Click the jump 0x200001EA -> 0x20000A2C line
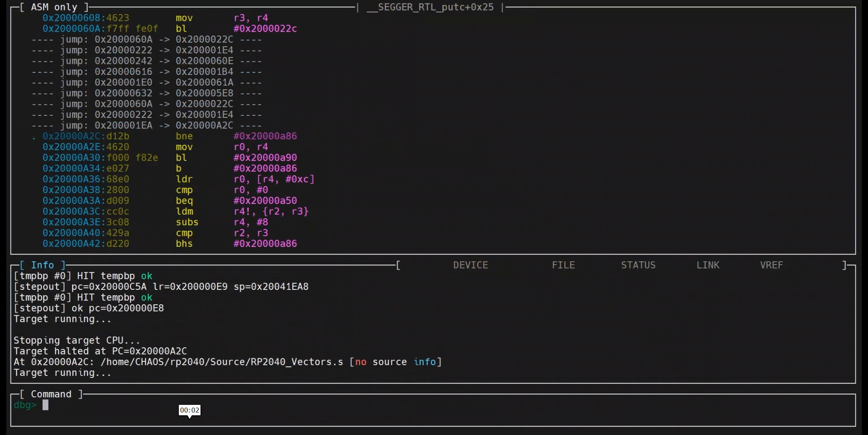The image size is (868, 435). (147, 125)
